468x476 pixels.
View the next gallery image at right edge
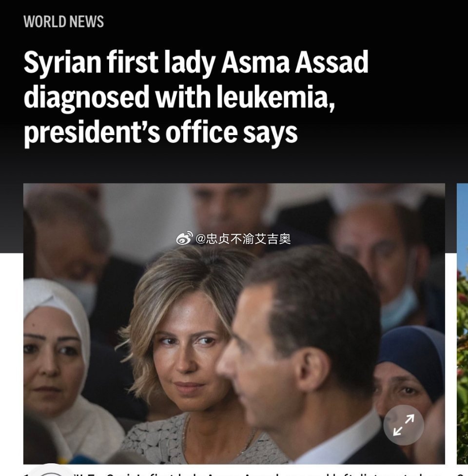[462, 323]
